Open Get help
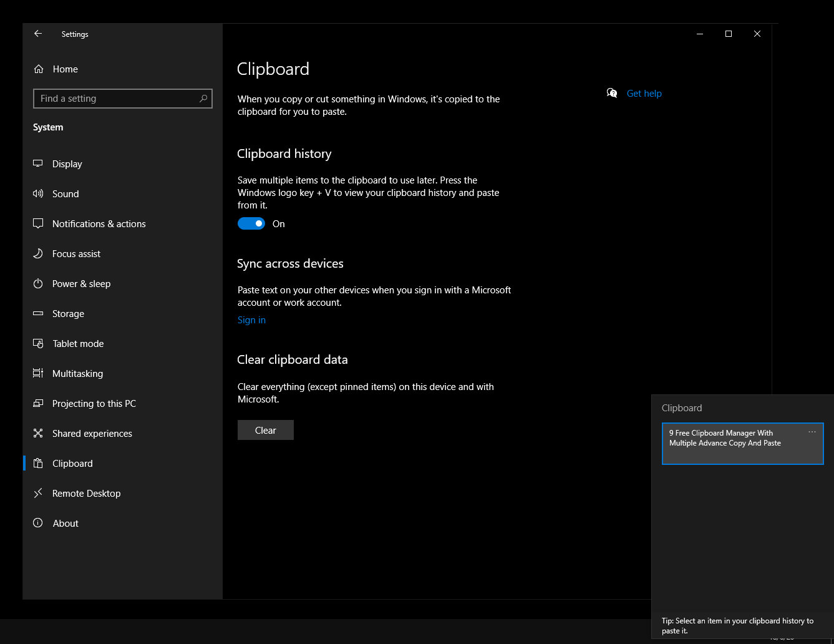Screen dimensions: 834x644 644,93
